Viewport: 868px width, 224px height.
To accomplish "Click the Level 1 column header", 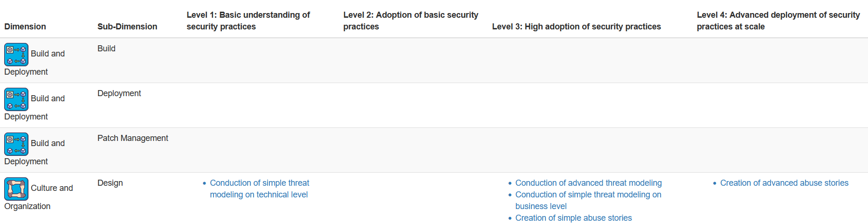I will [x=248, y=21].
